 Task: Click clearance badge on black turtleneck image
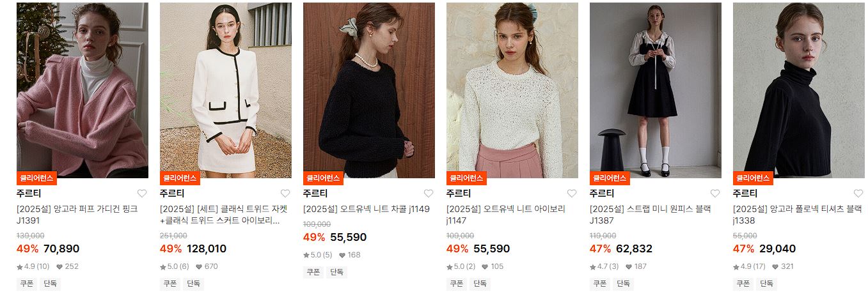pyautogui.click(x=753, y=178)
